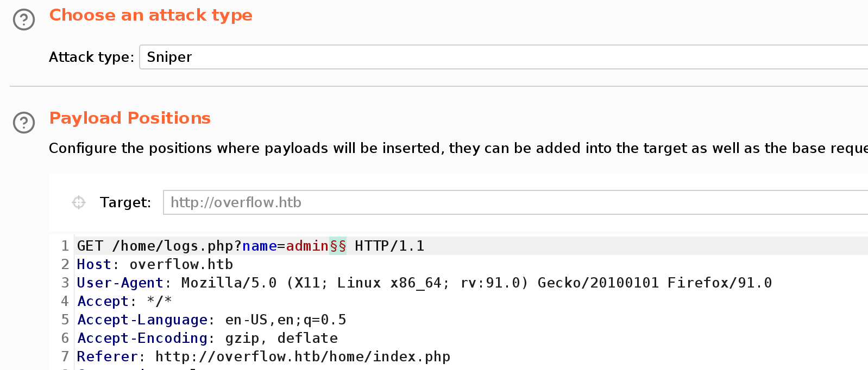Click the User-Agent header name
This screenshot has height=370, width=868.
(x=119, y=283)
